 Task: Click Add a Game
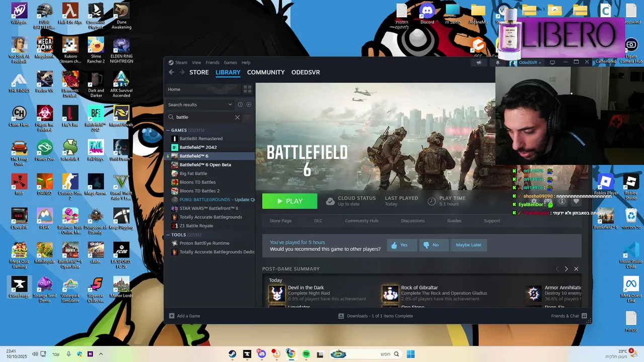(x=184, y=316)
